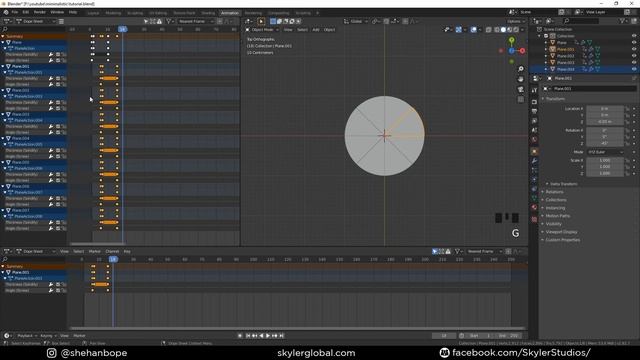640x360 pixels.
Task: Click the red X axis gizmo ball
Action: click(x=522, y=51)
